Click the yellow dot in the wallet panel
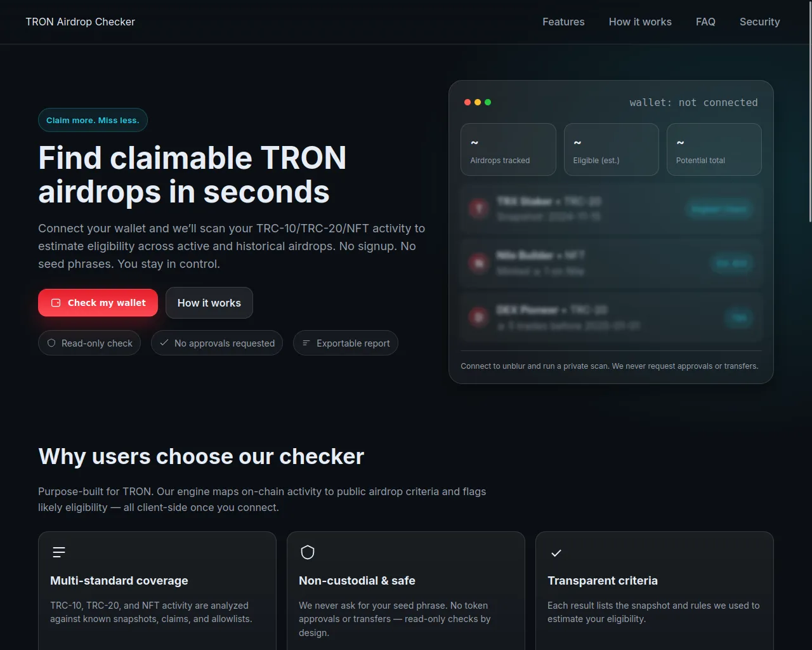The image size is (812, 650). pyautogui.click(x=478, y=102)
